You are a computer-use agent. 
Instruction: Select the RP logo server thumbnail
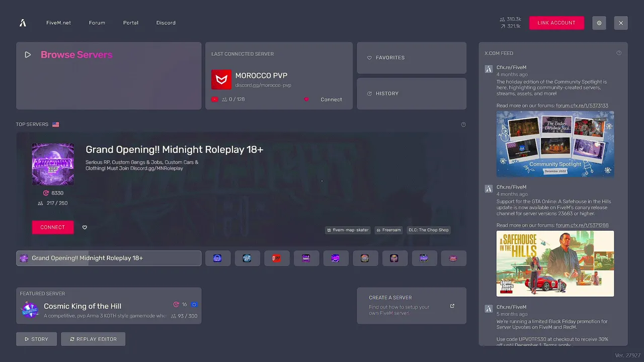[247, 258]
